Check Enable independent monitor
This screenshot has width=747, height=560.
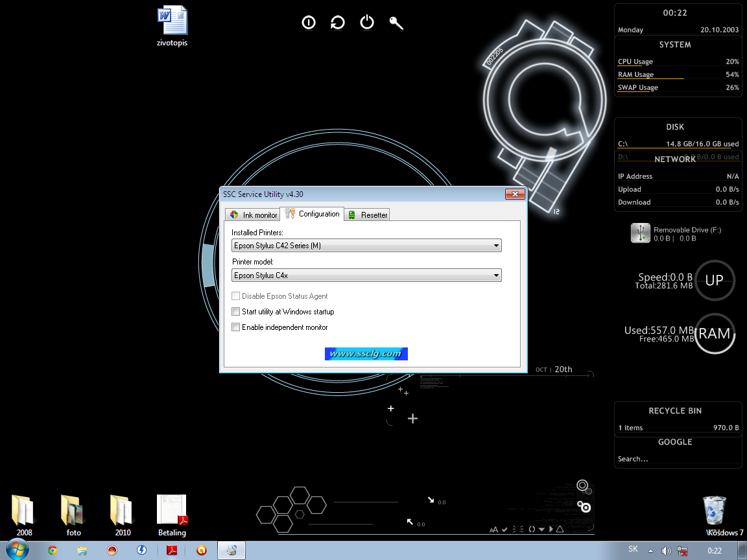(235, 327)
